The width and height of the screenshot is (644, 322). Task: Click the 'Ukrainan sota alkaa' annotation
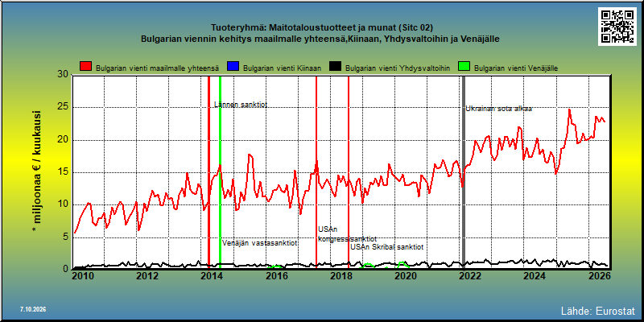point(498,109)
